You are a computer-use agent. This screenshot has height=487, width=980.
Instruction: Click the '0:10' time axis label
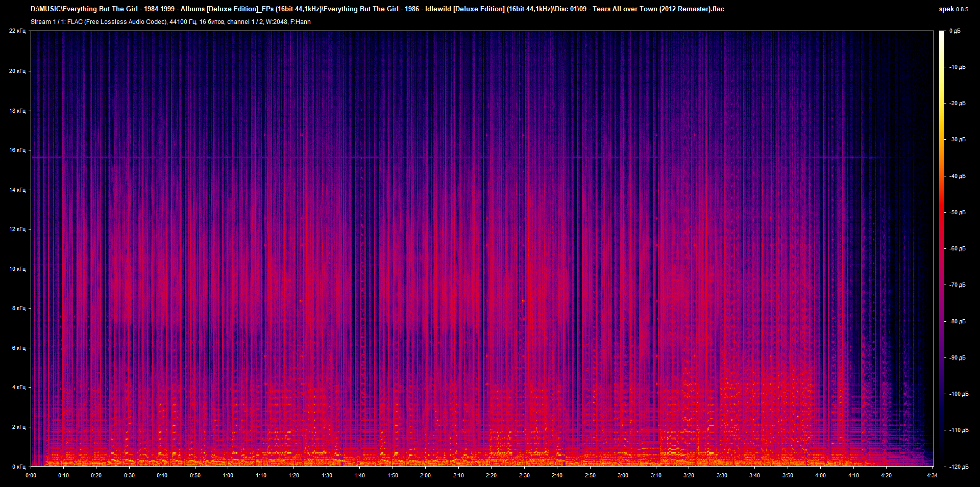click(63, 475)
